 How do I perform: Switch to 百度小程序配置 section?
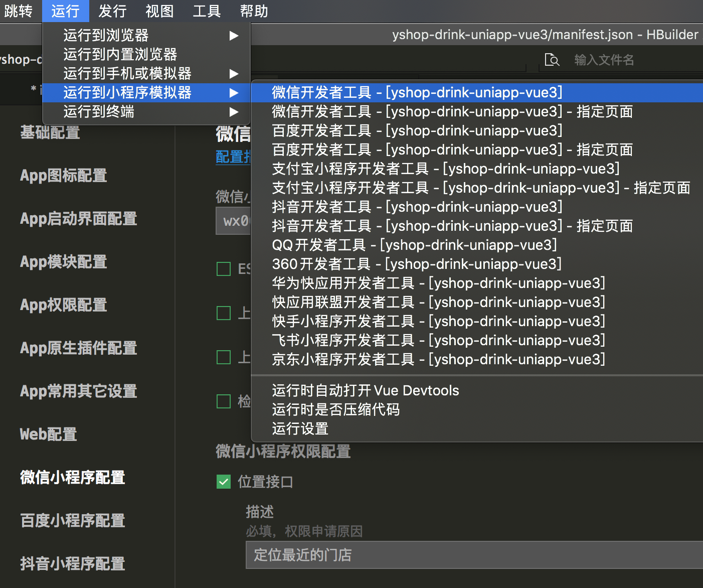[x=73, y=521]
